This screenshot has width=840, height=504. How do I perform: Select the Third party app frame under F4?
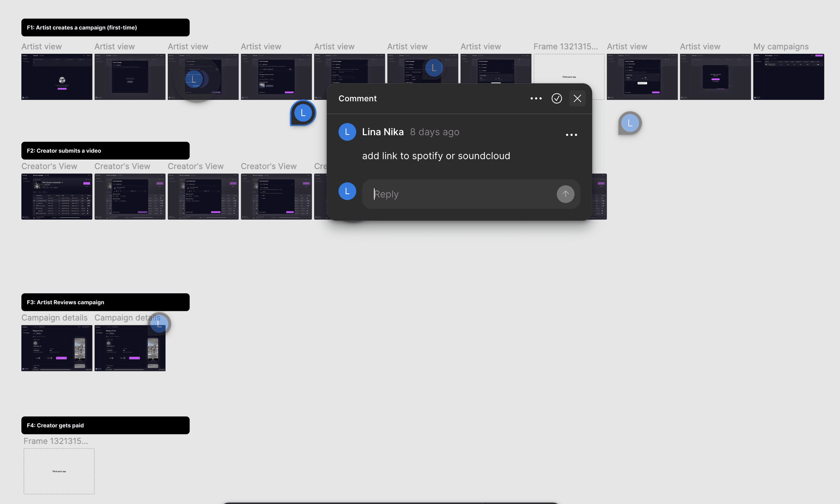tap(59, 471)
